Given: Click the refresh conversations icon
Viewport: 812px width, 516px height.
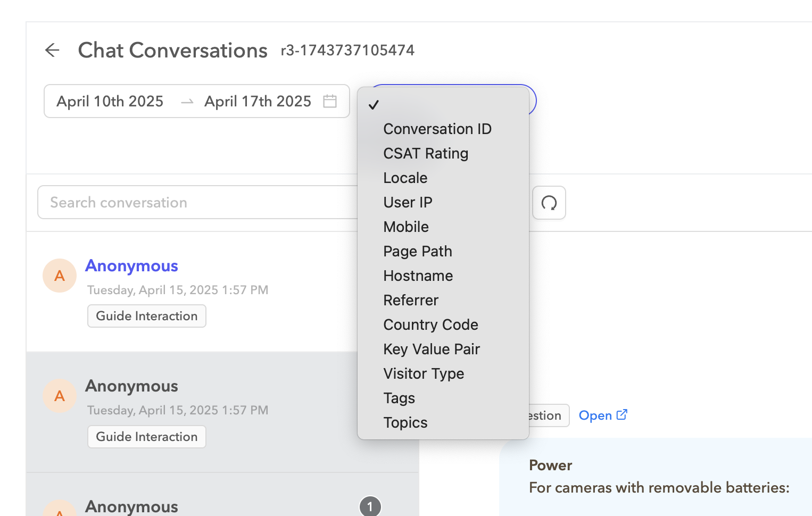Looking at the screenshot, I should (x=549, y=203).
